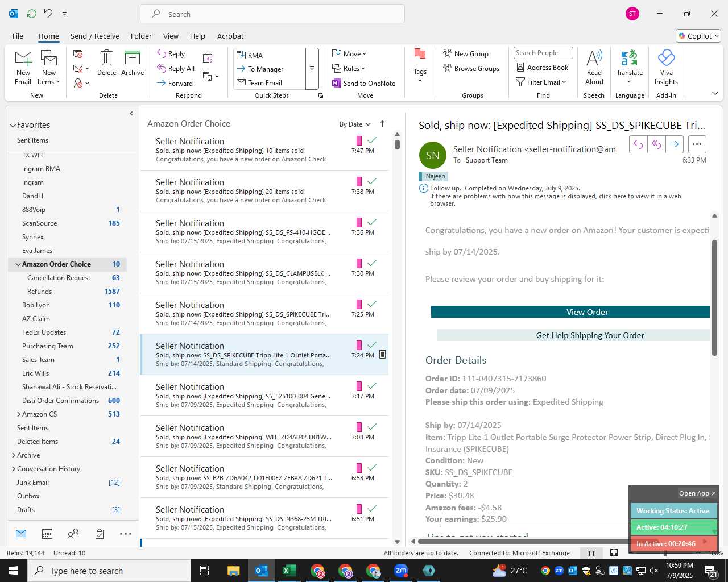
Task: Toggle completed flag on 7:30 PM message
Action: [372, 263]
